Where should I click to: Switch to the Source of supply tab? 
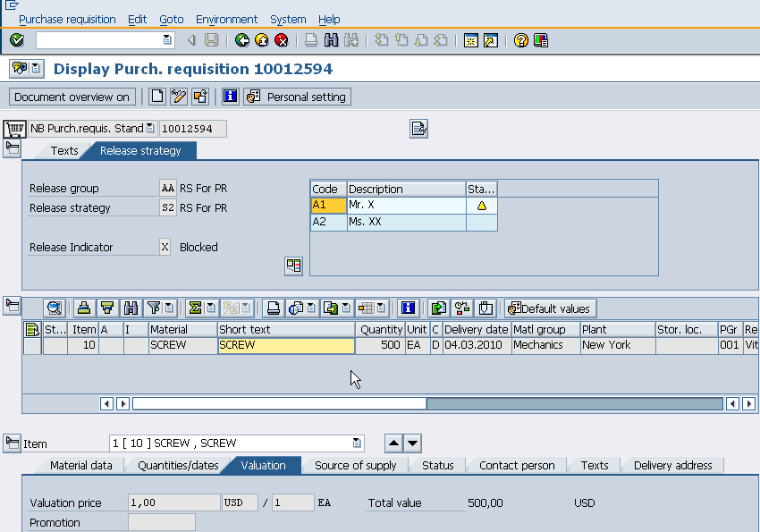click(x=355, y=465)
